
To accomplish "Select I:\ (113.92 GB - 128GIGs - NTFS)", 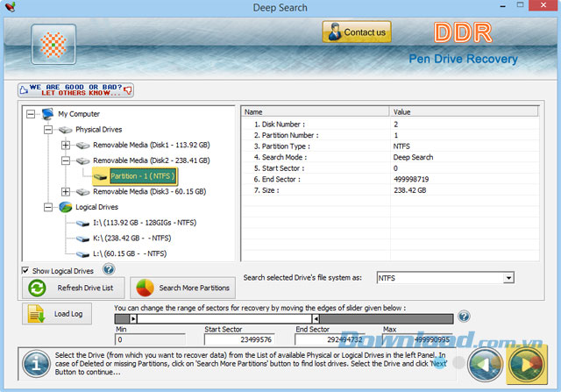I will click(x=145, y=223).
